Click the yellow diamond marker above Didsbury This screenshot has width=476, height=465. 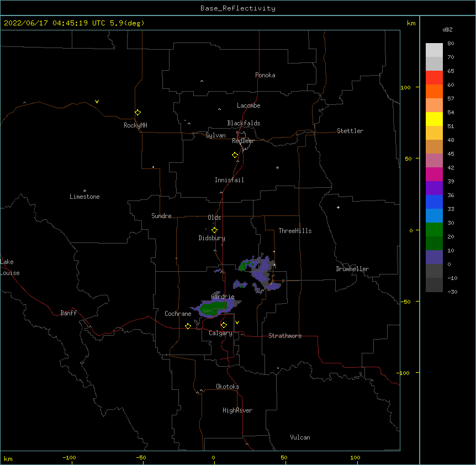point(214,230)
